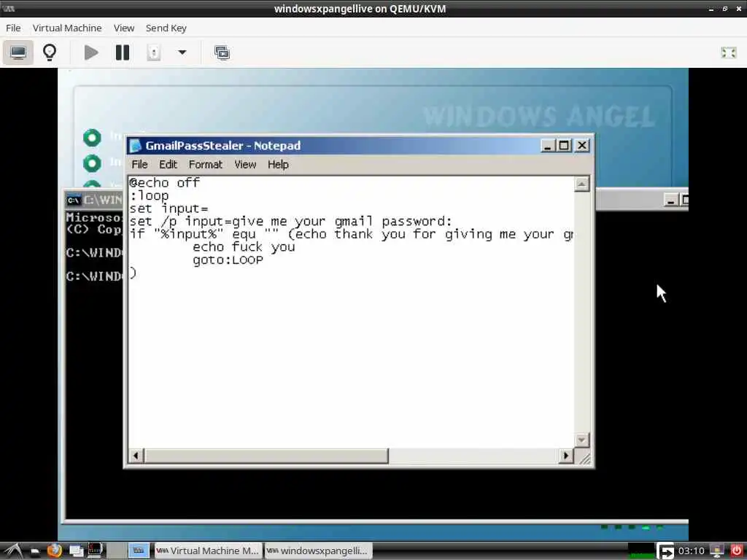Open Notepad's File menu
This screenshot has height=560, width=747.
[x=139, y=165]
